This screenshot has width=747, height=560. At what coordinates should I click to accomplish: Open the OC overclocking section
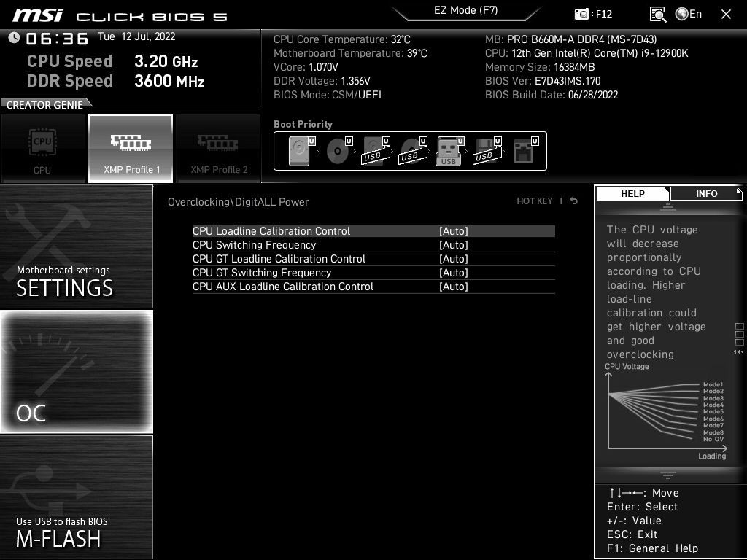pyautogui.click(x=76, y=371)
